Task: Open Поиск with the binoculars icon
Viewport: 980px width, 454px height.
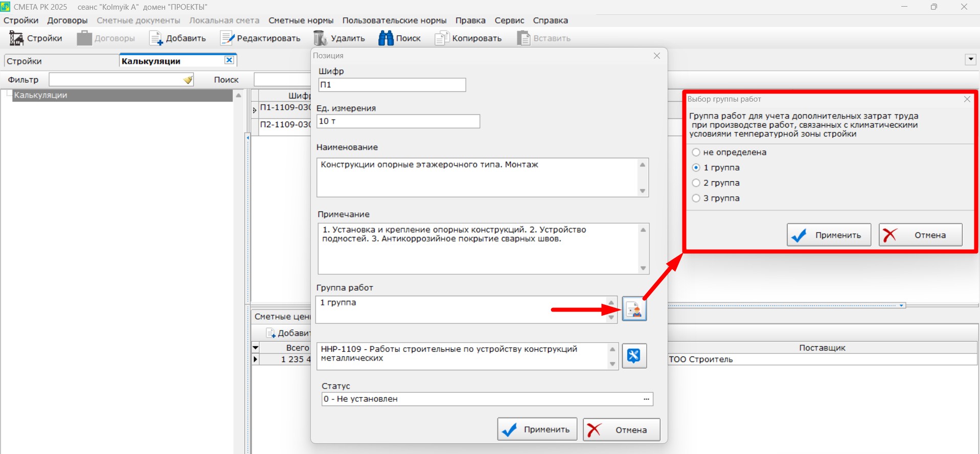Action: click(385, 38)
